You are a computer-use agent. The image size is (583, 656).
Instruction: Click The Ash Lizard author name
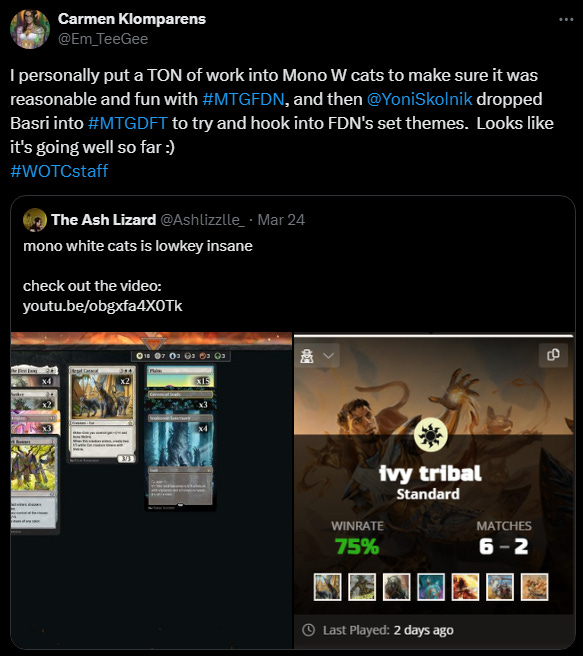[x=103, y=220]
